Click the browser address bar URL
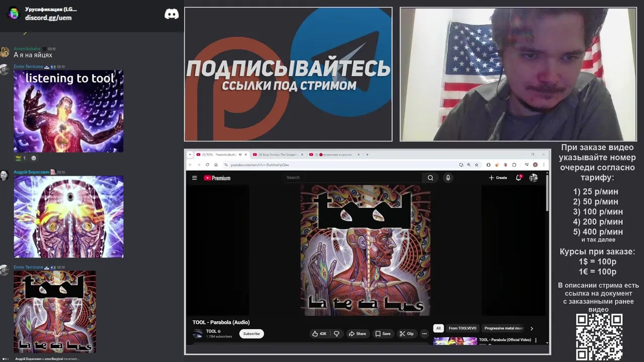644x362 pixels. pos(260,165)
